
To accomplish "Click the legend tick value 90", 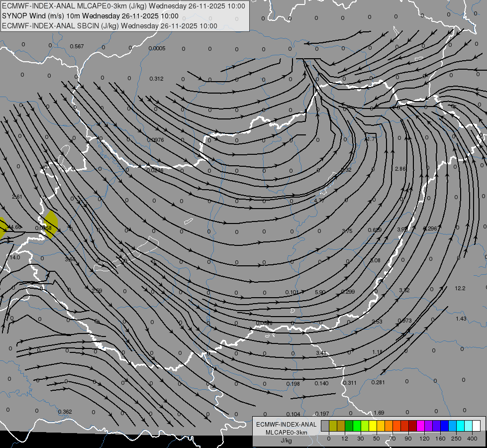I will click(x=408, y=439).
